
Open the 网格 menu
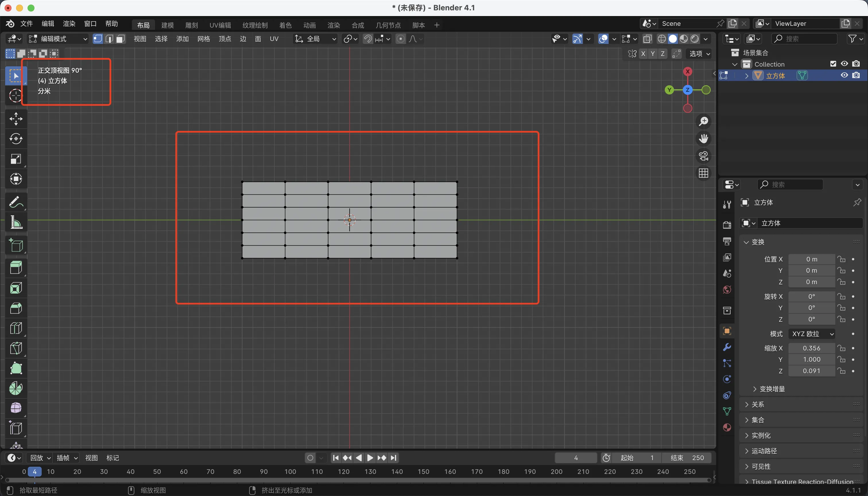click(204, 39)
